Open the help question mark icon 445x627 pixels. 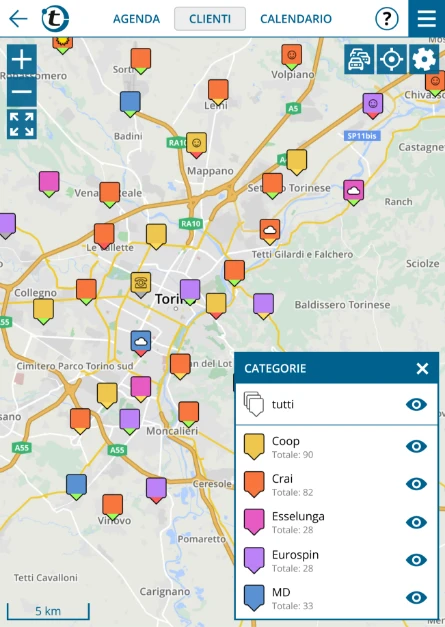coord(387,18)
